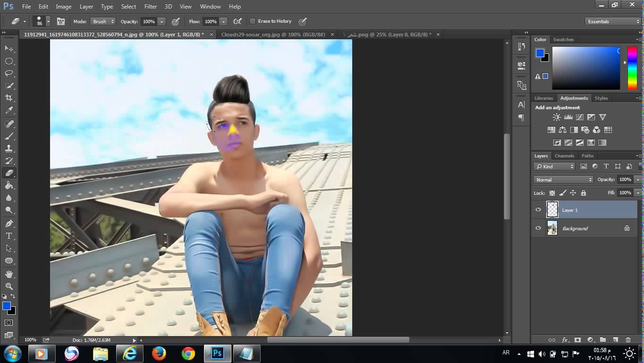Hide Layer 1 visibility eye
Screen dimensions: 644x363
coord(538,210)
